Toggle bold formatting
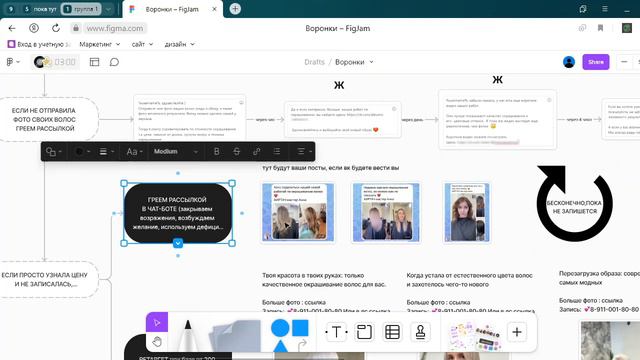This screenshot has width=640, height=360. point(216,152)
